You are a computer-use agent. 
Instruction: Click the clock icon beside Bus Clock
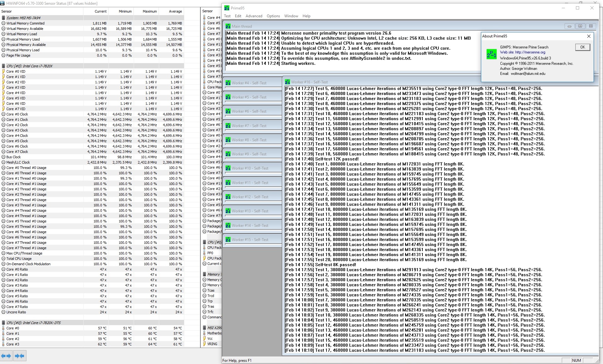pyautogui.click(x=3, y=157)
